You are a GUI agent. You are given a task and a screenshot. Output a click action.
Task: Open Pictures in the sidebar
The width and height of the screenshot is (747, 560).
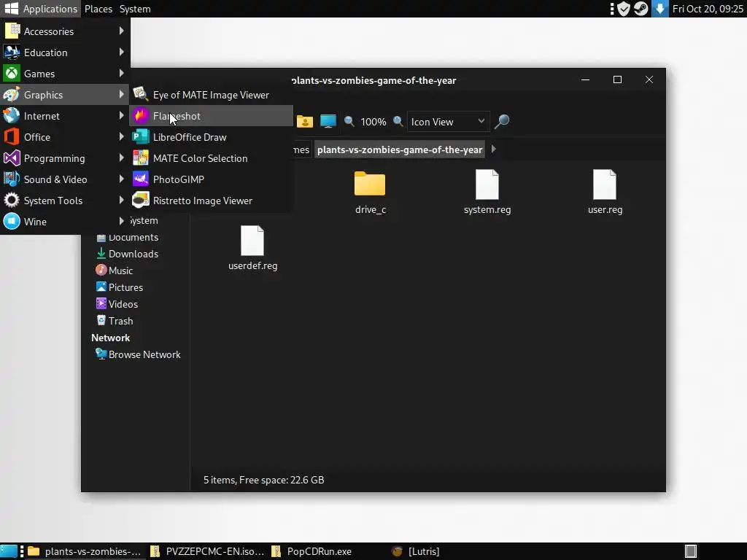pyautogui.click(x=119, y=287)
